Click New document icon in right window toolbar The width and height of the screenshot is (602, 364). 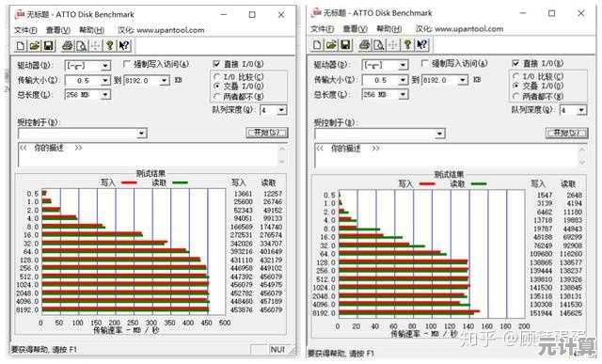[x=318, y=45]
